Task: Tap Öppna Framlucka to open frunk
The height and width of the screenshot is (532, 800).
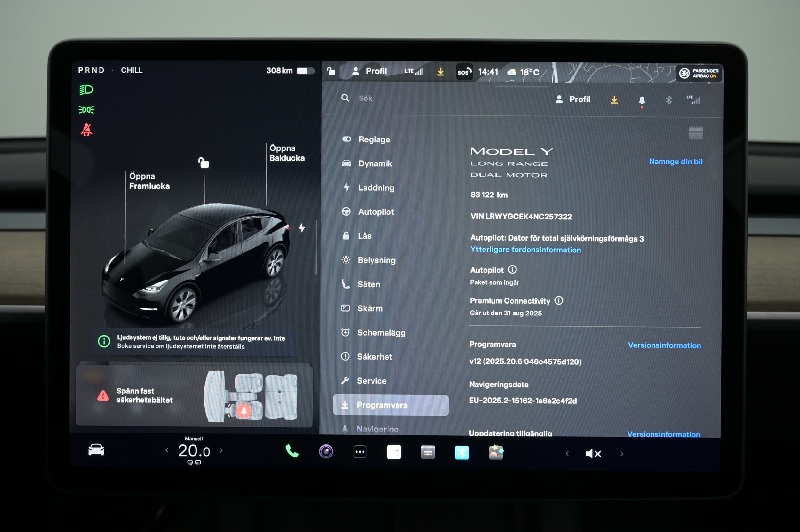Action: point(149,181)
